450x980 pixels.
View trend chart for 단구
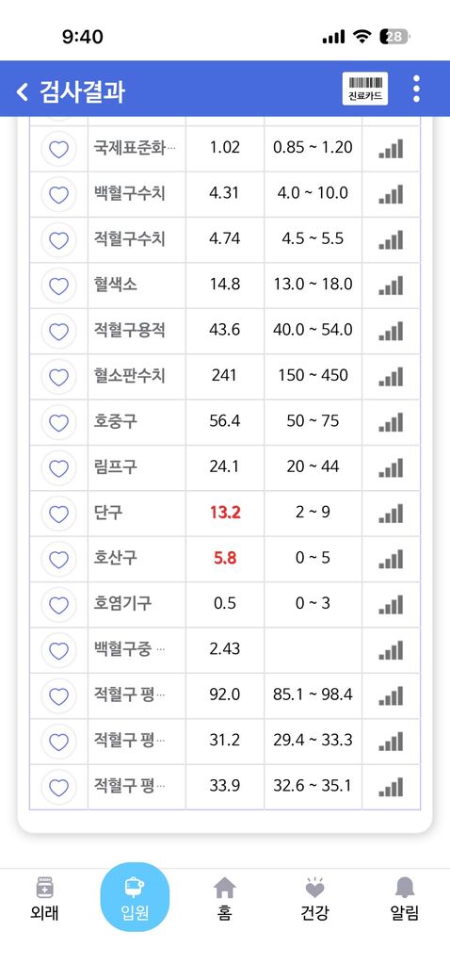391,514
